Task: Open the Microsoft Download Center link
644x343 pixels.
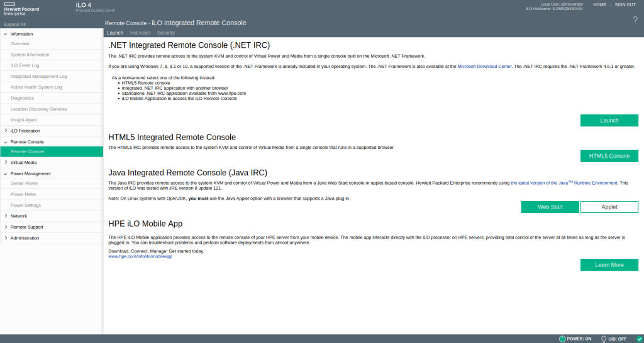Action: tap(485, 67)
